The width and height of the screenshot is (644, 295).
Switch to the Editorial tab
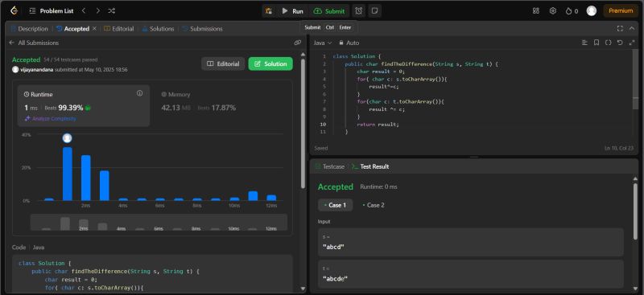coord(118,29)
